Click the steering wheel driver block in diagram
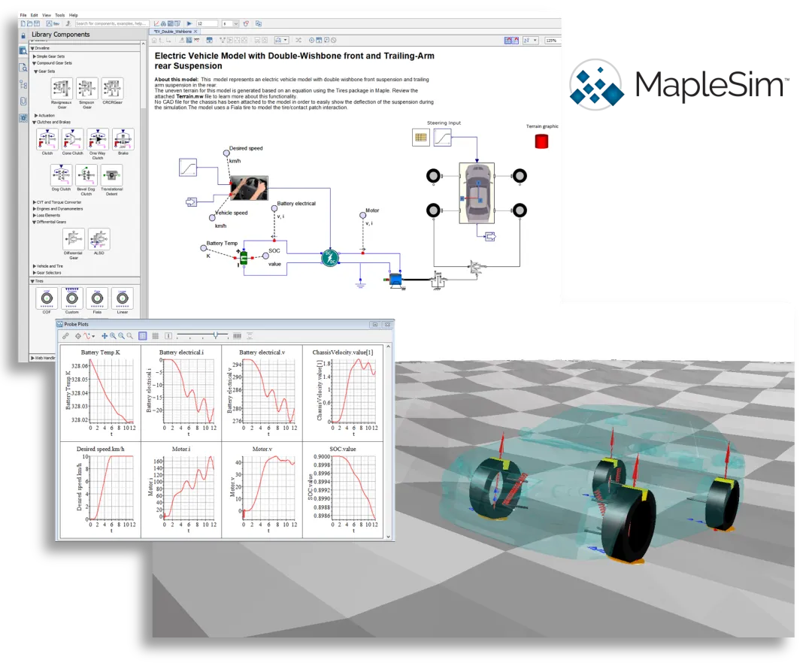812x663 pixels. [249, 189]
